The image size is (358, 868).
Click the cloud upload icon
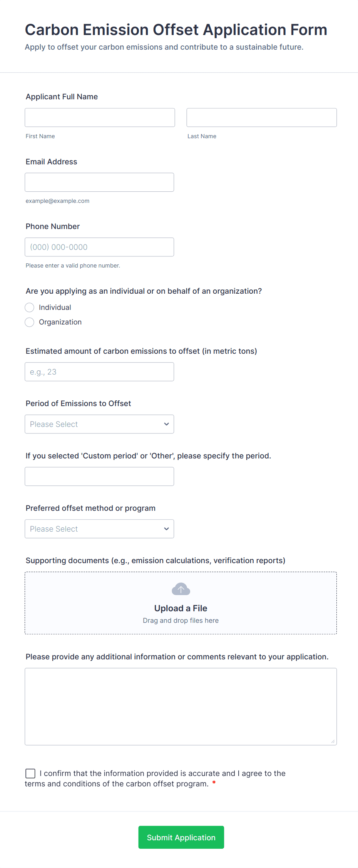181,589
